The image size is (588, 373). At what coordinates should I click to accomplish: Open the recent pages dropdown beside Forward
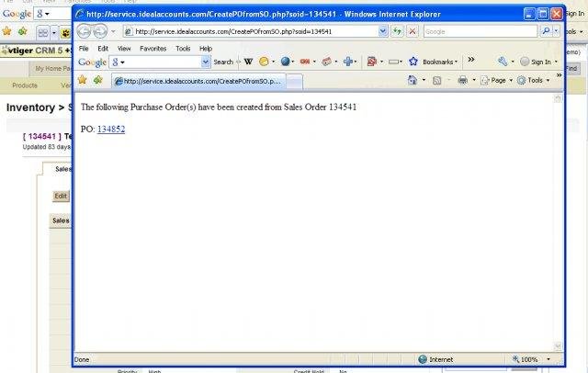pyautogui.click(x=113, y=31)
